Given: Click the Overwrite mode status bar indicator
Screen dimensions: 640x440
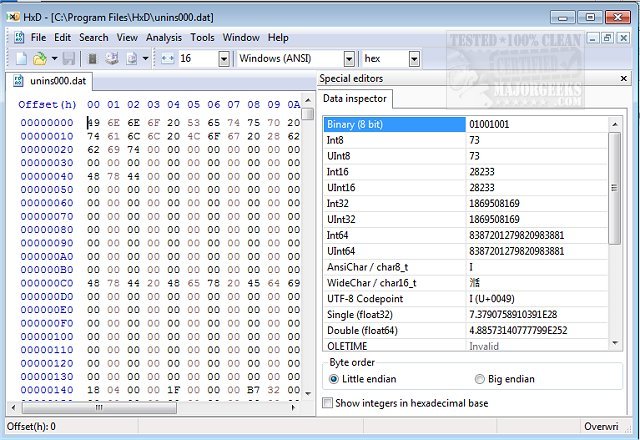Looking at the screenshot, I should pyautogui.click(x=601, y=427).
